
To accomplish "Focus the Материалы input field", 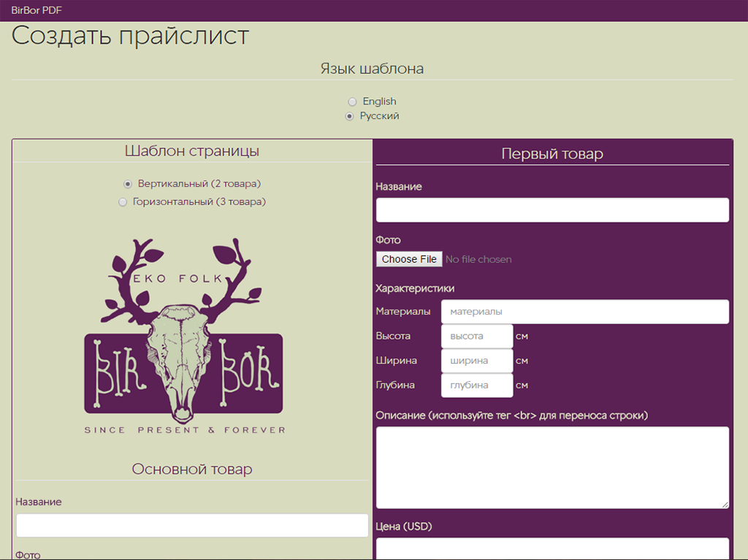I will point(585,312).
